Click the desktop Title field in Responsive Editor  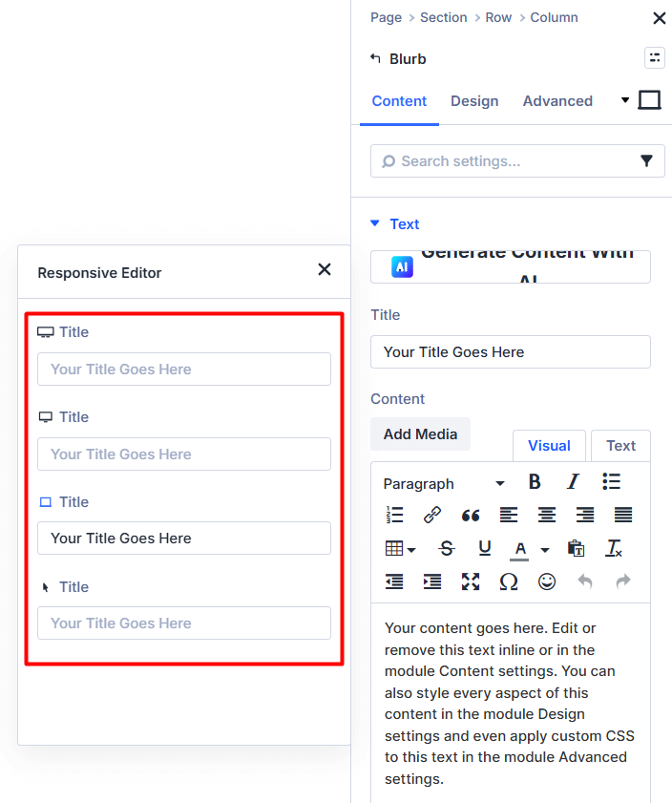click(183, 369)
